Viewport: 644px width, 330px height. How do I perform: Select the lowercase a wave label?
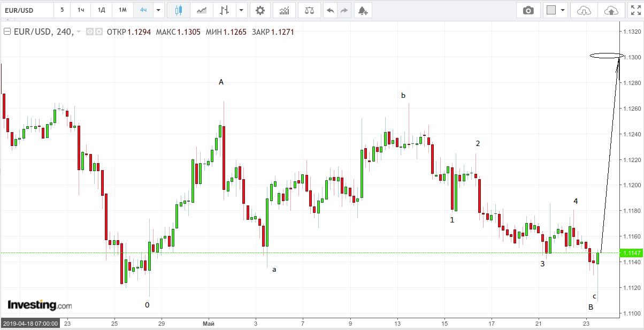coord(274,270)
